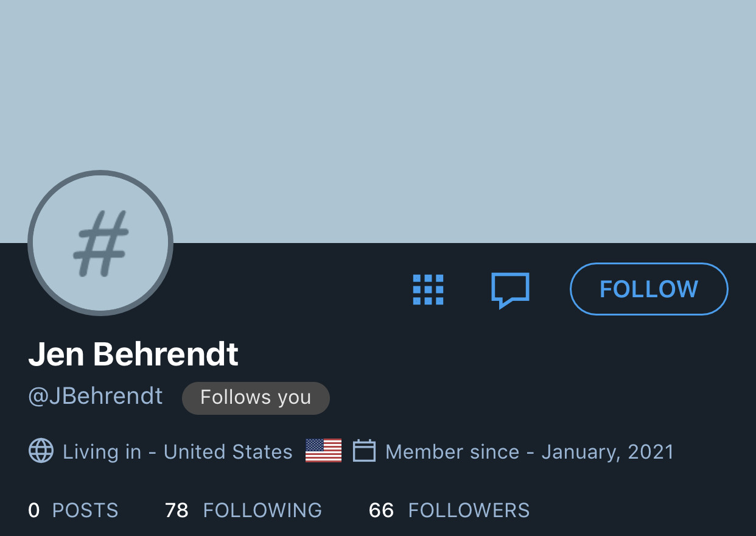Click the number 78 following count

click(x=177, y=510)
